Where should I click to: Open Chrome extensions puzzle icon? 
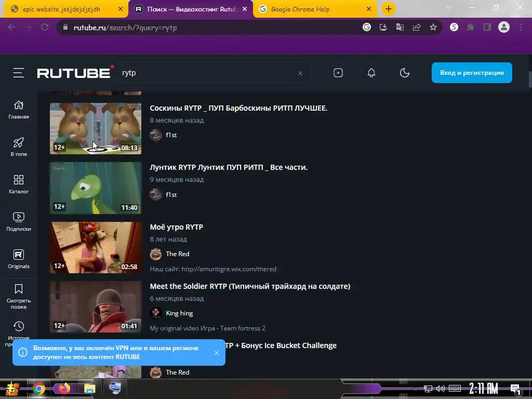pos(471,27)
